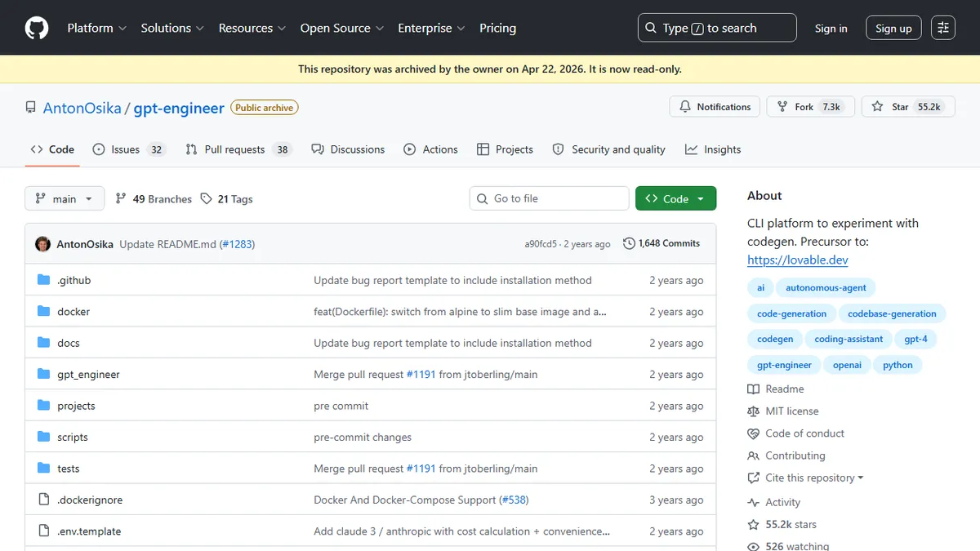
Task: Click the bell icon in Notifications button
Action: click(x=685, y=107)
